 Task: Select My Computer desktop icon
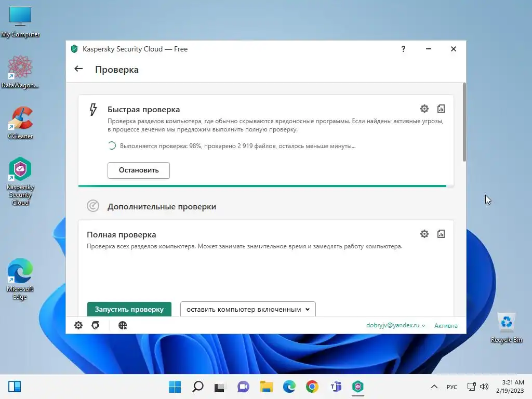click(20, 21)
